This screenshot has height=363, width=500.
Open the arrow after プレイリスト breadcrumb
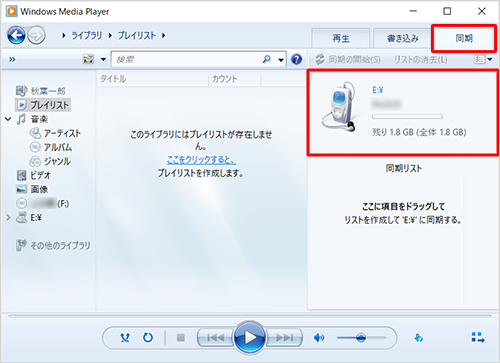pyautogui.click(x=164, y=35)
